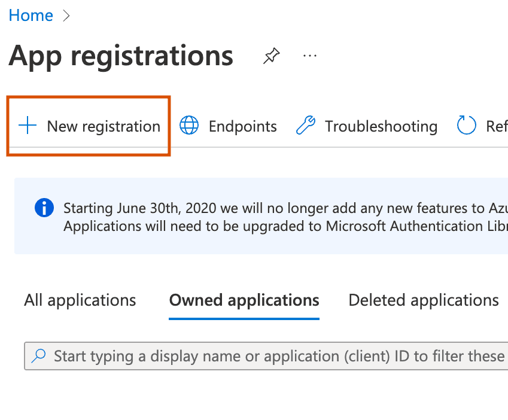
Task: Select the Endpoints globe icon
Action: pos(189,126)
